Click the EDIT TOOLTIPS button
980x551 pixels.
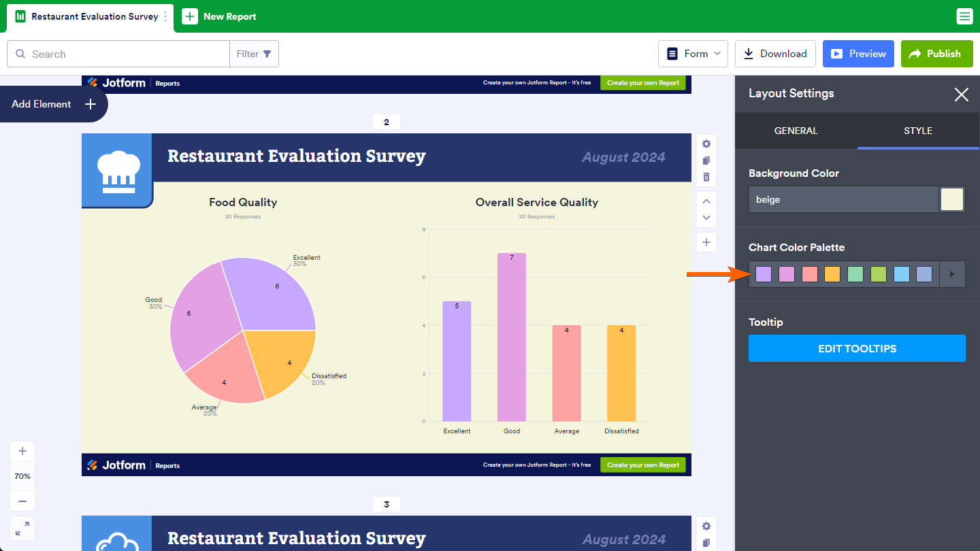pyautogui.click(x=857, y=348)
